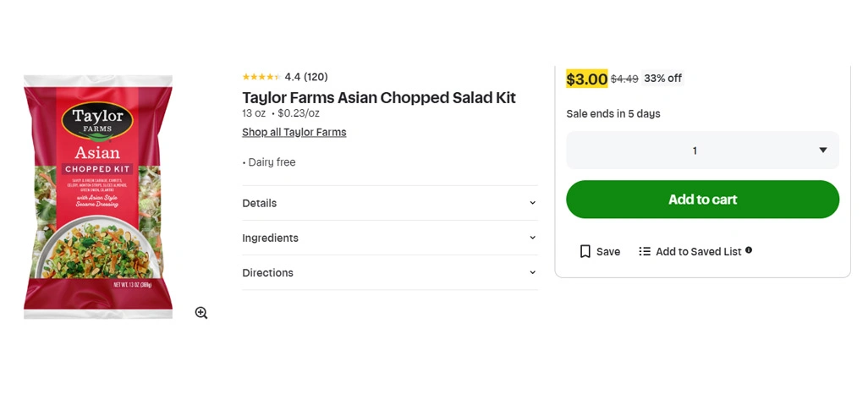The height and width of the screenshot is (394, 868).
Task: Click the Dairy free attribute tag
Action: tap(272, 162)
